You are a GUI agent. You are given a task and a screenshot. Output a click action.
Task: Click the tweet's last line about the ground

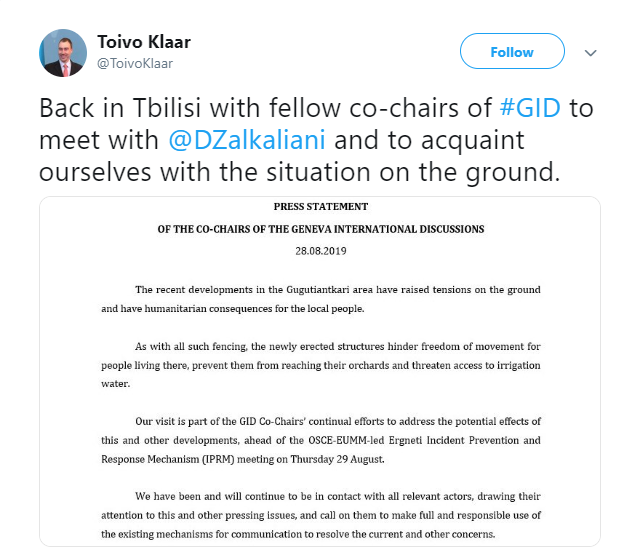click(x=297, y=171)
